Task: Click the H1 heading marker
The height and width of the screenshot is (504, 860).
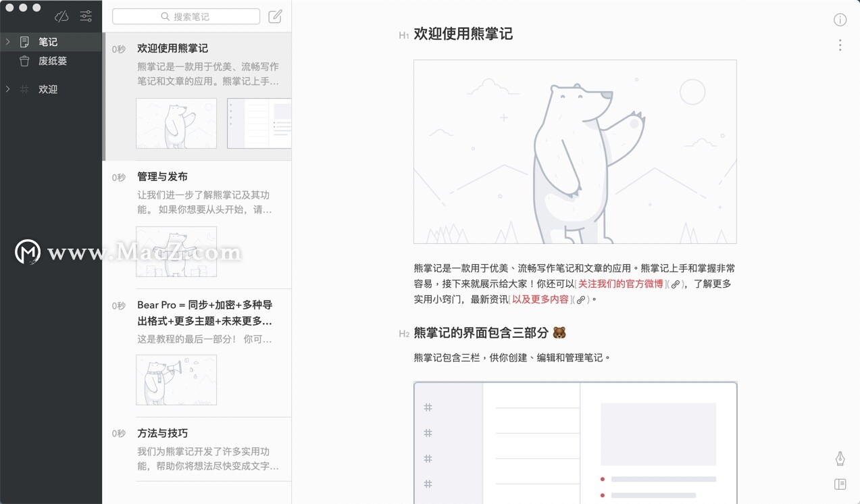Action: [403, 36]
